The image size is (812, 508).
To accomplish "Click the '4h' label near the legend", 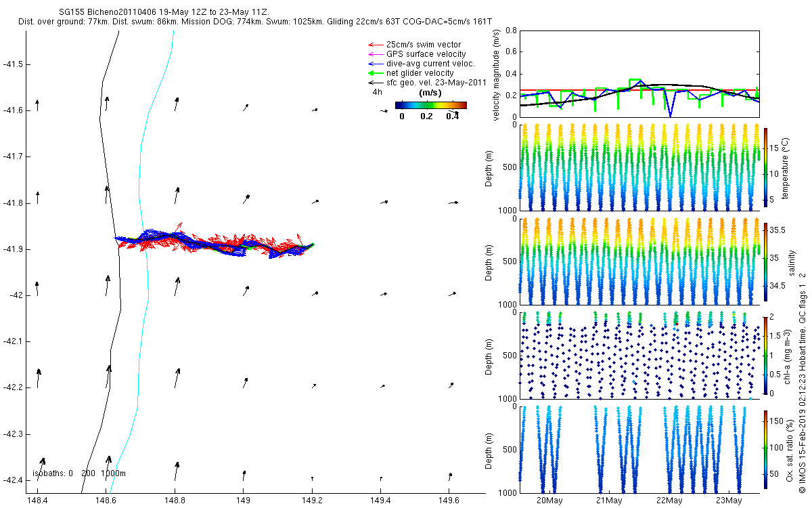I will 378,92.
